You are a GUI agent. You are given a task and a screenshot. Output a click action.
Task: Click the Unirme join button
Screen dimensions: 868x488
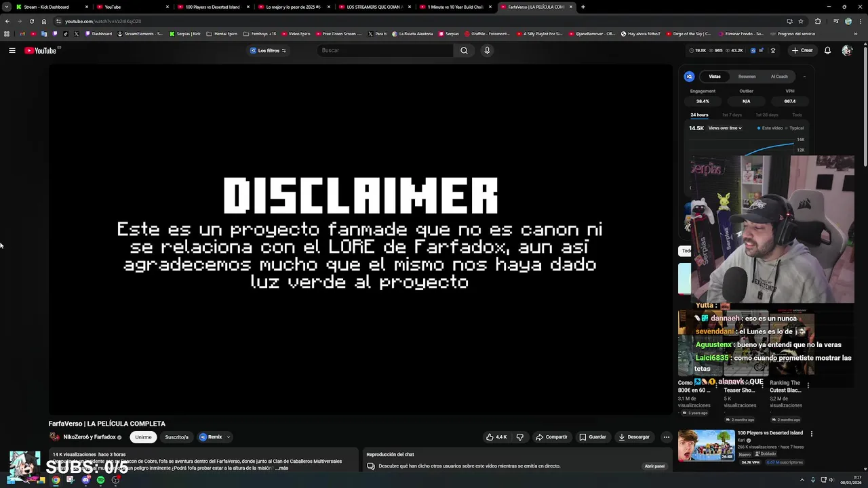coord(143,437)
